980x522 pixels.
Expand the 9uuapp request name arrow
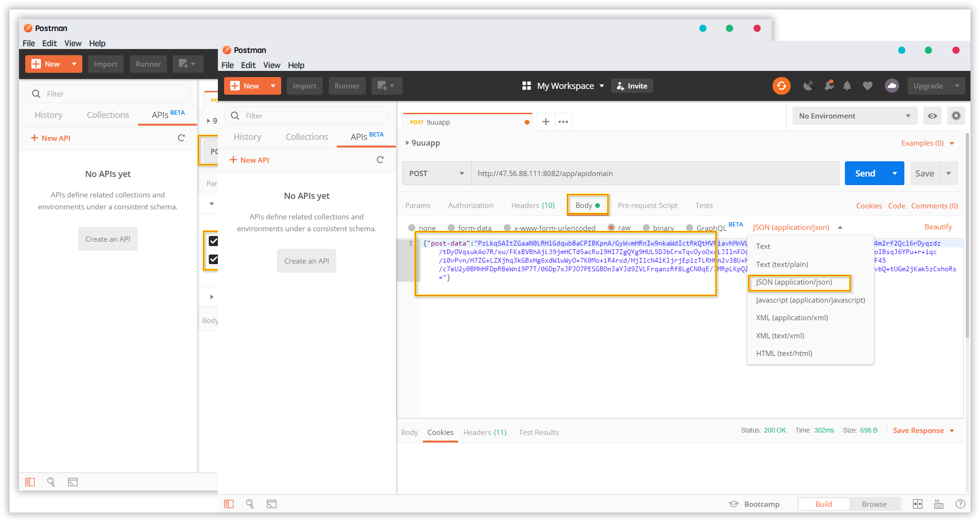tap(407, 143)
